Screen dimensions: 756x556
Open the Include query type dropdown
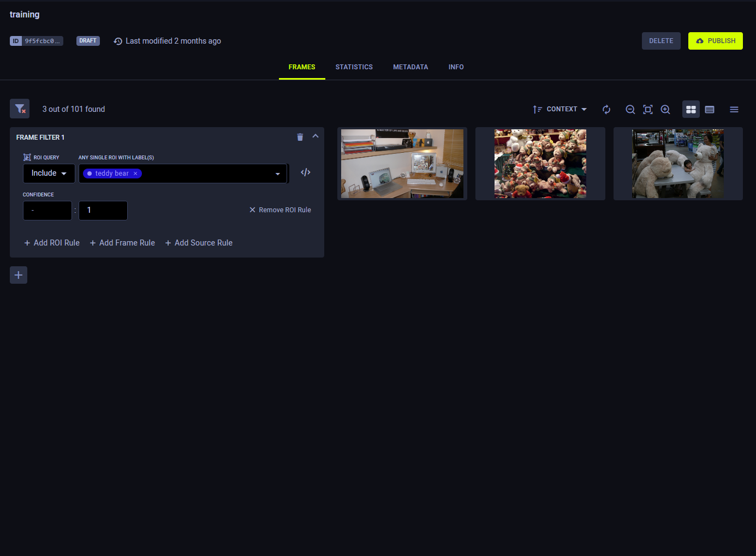coord(49,174)
